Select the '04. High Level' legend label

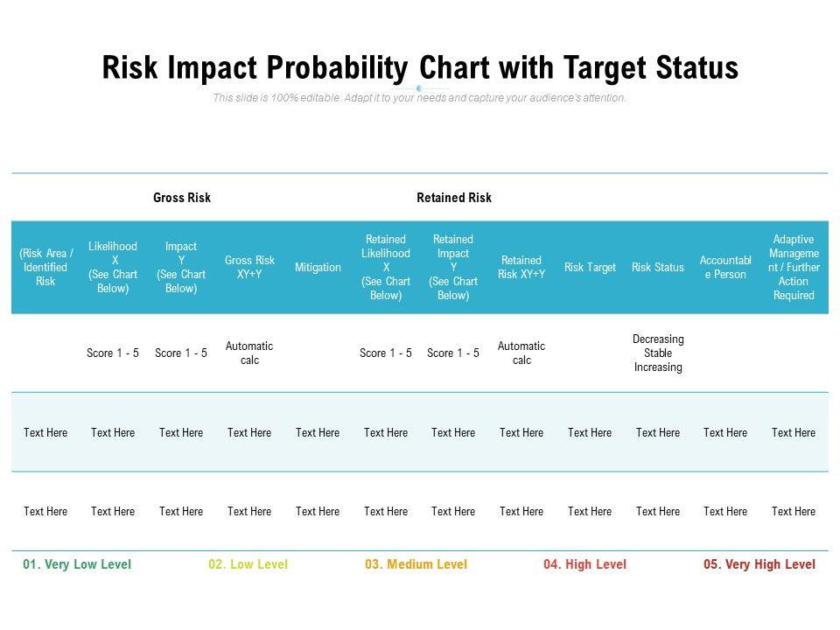(x=584, y=564)
